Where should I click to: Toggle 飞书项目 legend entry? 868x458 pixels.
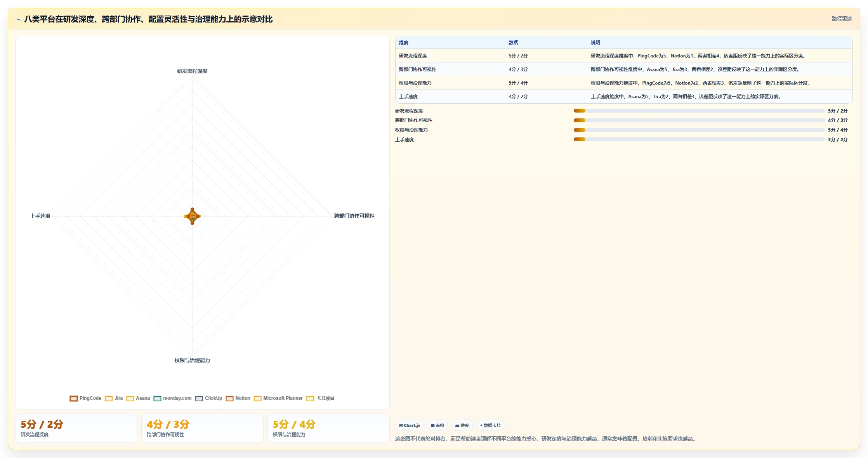coord(321,398)
